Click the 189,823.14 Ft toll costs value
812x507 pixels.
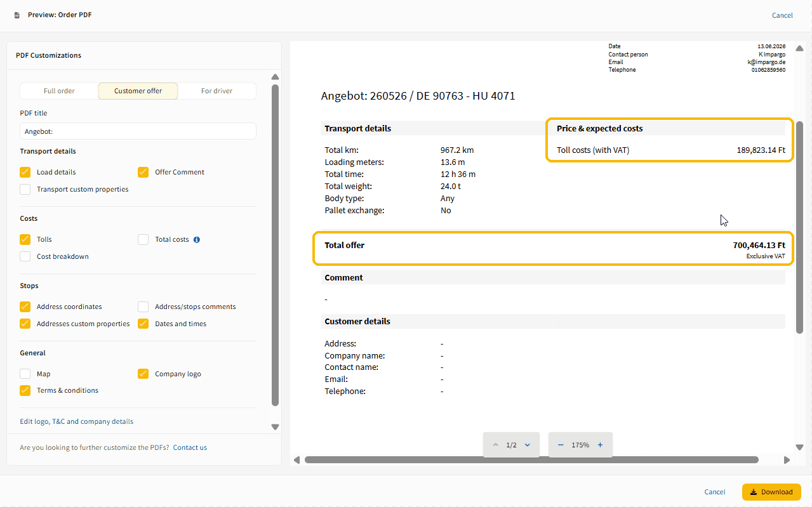click(x=761, y=150)
